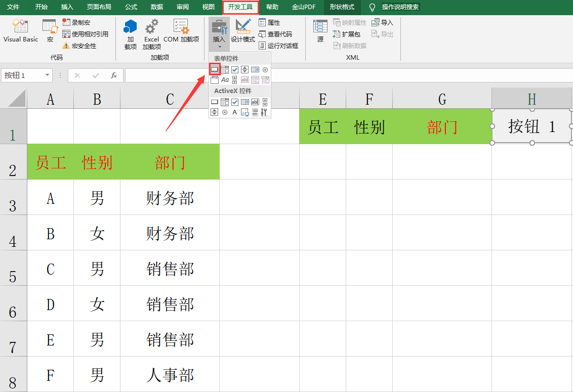Switch to the 公式 formulas tab
573x392 pixels.
tap(131, 7)
